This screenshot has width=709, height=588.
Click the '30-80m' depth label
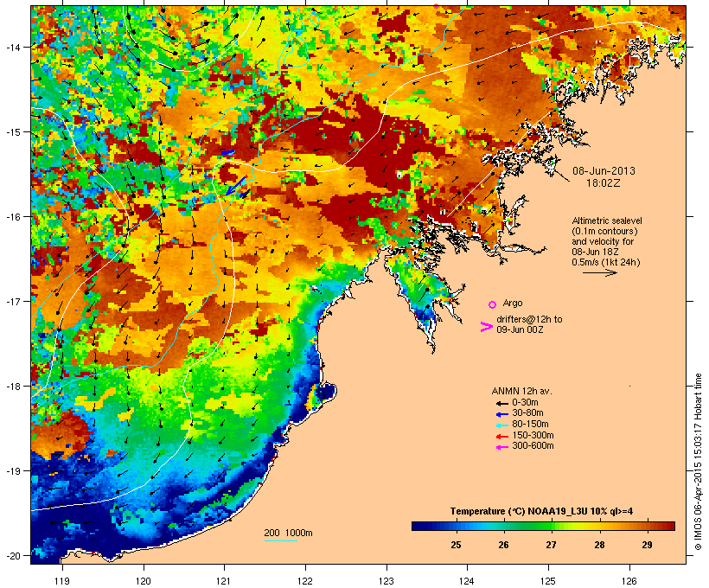(x=527, y=413)
